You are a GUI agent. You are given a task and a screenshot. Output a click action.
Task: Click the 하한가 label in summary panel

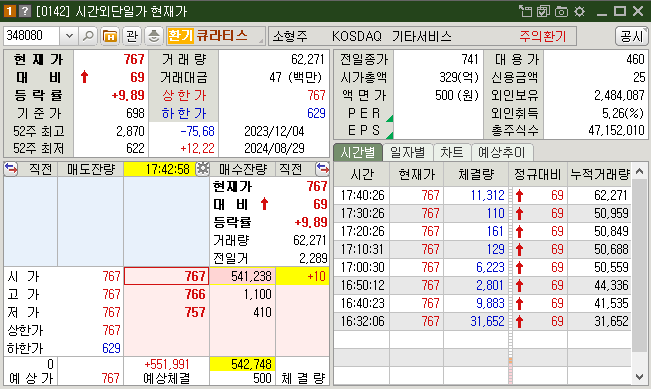coord(184,113)
